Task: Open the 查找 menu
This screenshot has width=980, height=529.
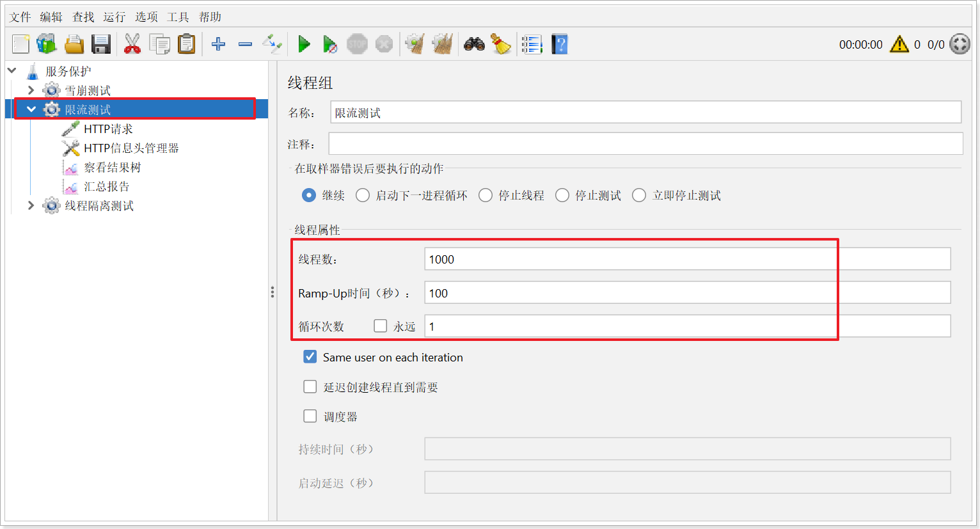Action: (83, 17)
